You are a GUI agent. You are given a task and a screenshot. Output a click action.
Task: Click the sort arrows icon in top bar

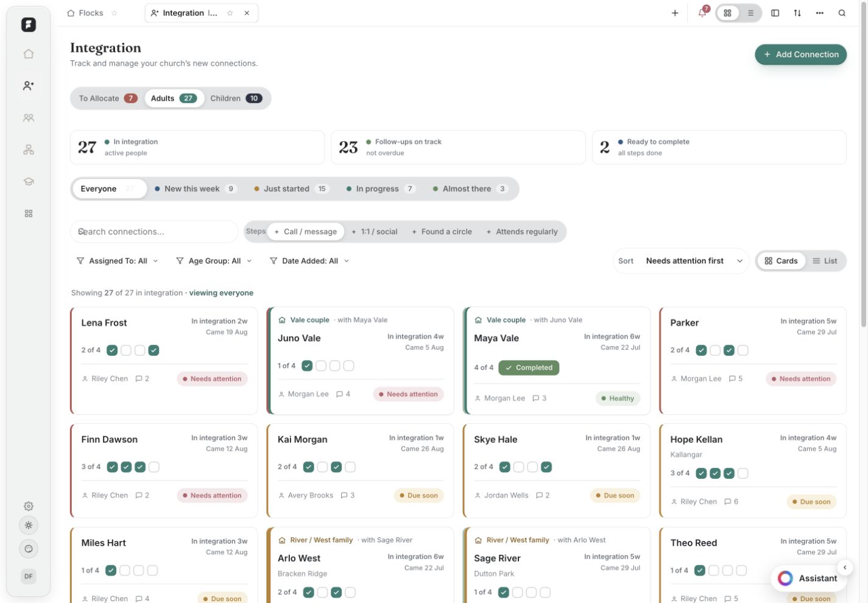(x=797, y=13)
